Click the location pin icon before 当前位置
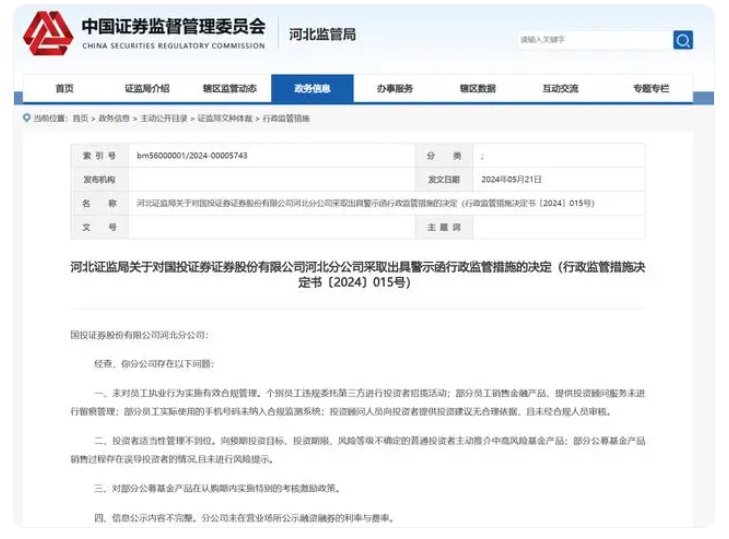Screen dimensions: 729x539 [26, 118]
